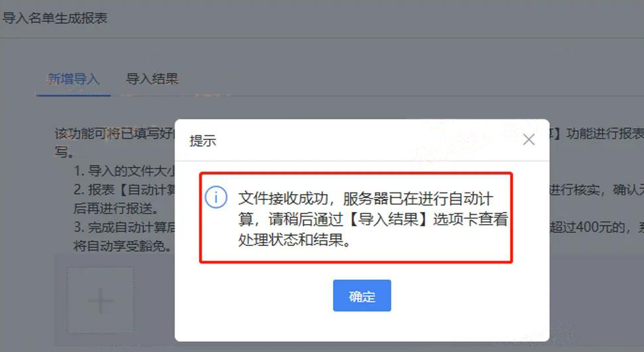The width and height of the screenshot is (644, 352).
Task: Click the instruction line 3. 完成自动计算后
Action: 124,227
